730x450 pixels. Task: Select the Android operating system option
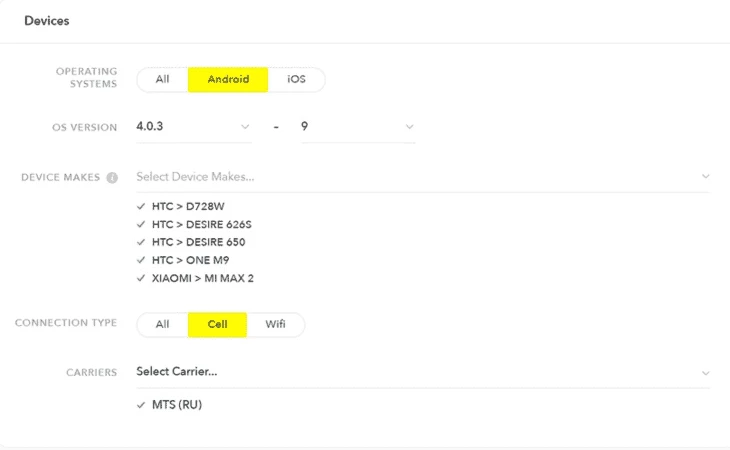click(x=228, y=80)
